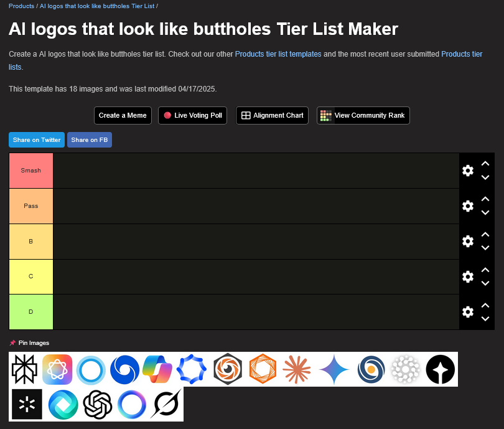The image size is (504, 429).
Task: Move the Smash tier row down
Action: [x=485, y=177]
